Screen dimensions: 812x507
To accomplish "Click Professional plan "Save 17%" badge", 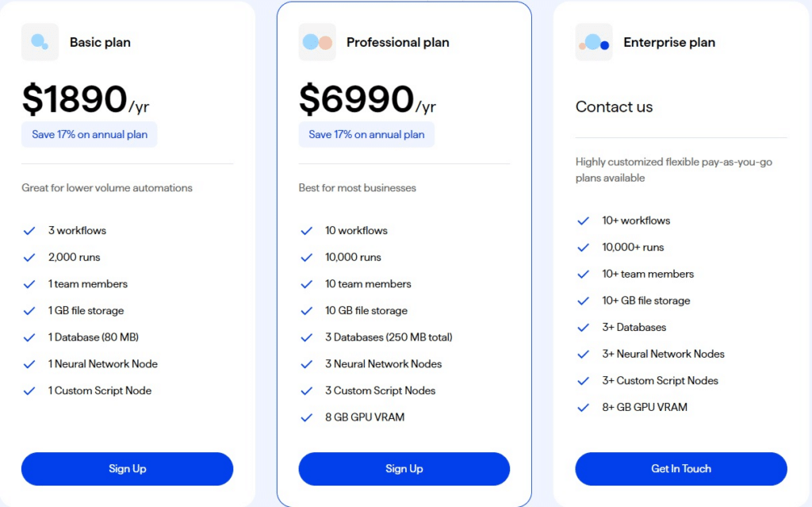I will click(366, 134).
